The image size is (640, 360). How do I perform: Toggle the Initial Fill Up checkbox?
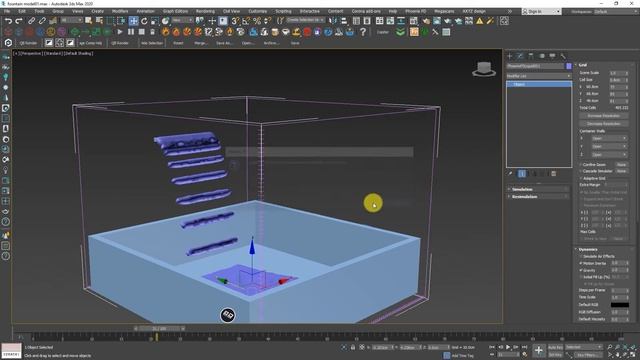point(581,277)
